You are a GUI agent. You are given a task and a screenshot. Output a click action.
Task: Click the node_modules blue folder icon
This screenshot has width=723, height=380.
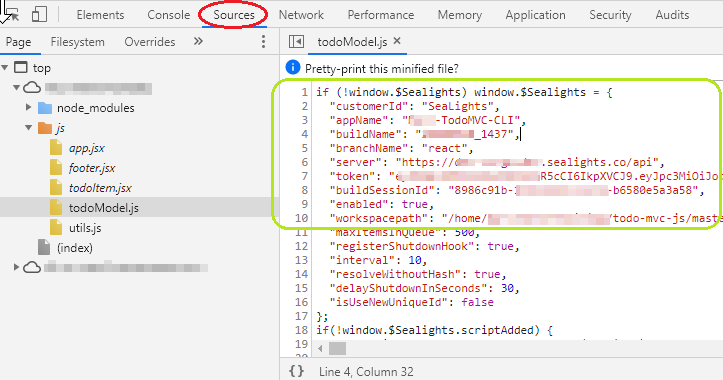pos(45,108)
